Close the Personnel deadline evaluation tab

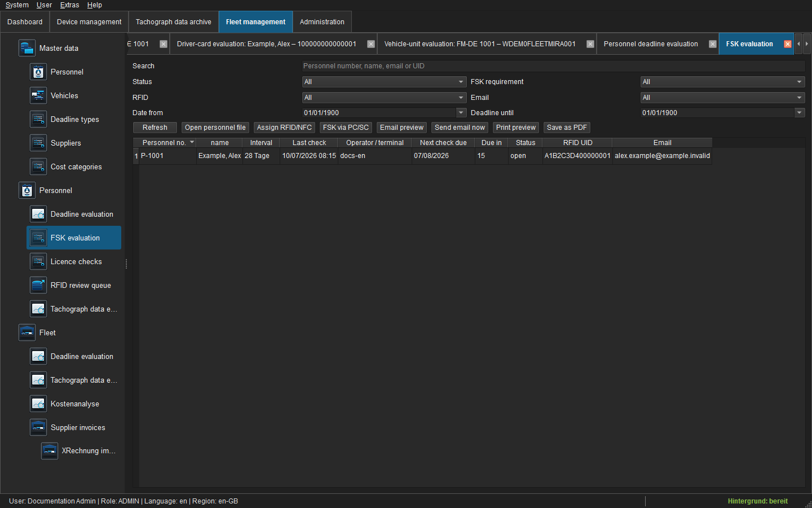click(713, 44)
